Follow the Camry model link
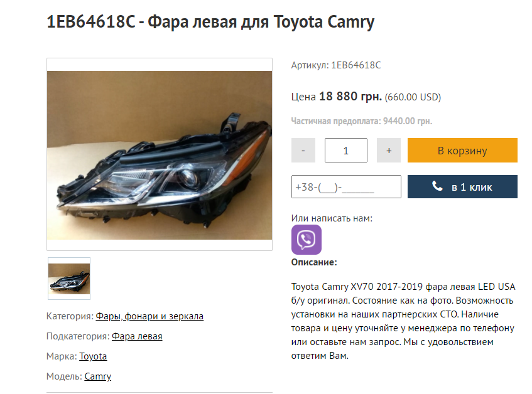Image resolution: width=532 pixels, height=394 pixels. (x=98, y=376)
